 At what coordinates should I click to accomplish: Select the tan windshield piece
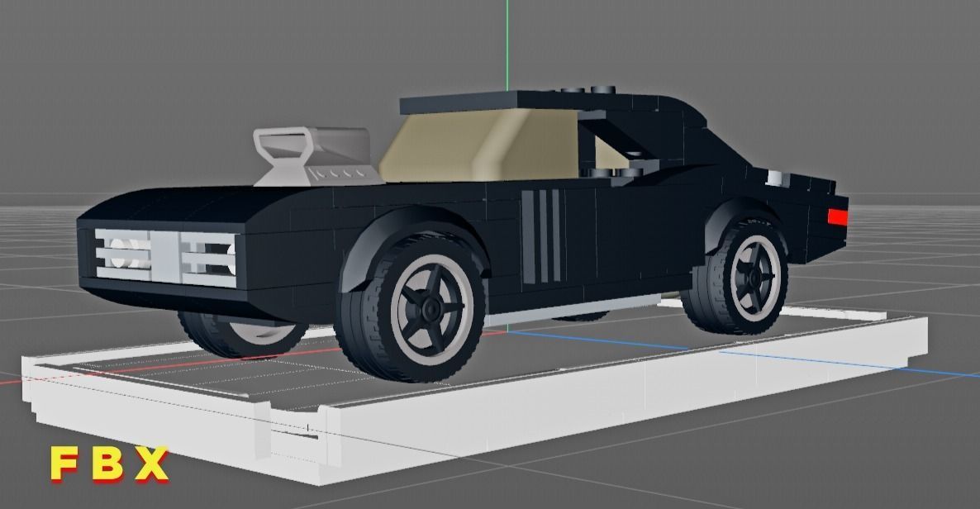(478, 147)
